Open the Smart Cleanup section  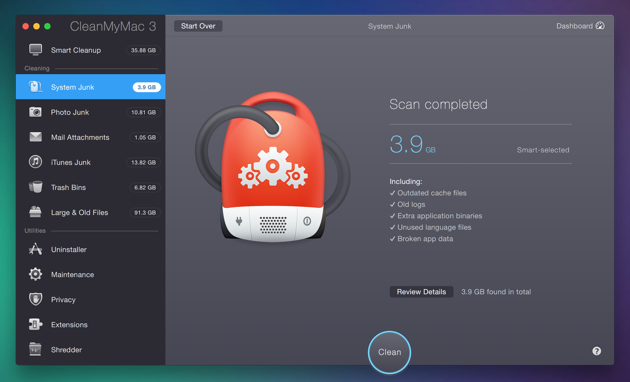[90, 50]
